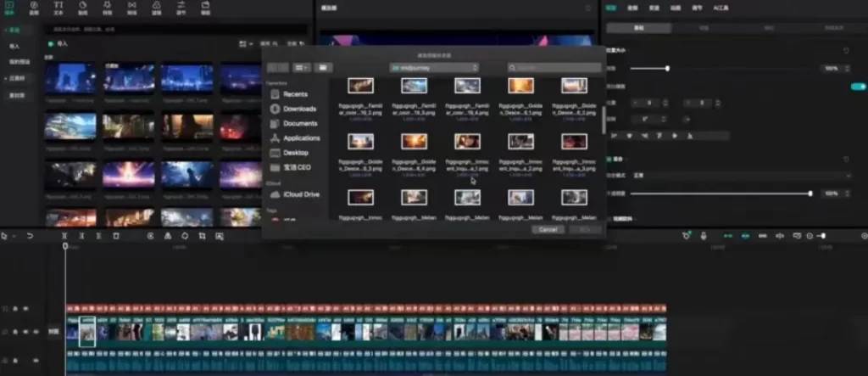The height and width of the screenshot is (376, 868).
Task: Click the align-left icon in the properties alignment row
Action: click(615, 135)
